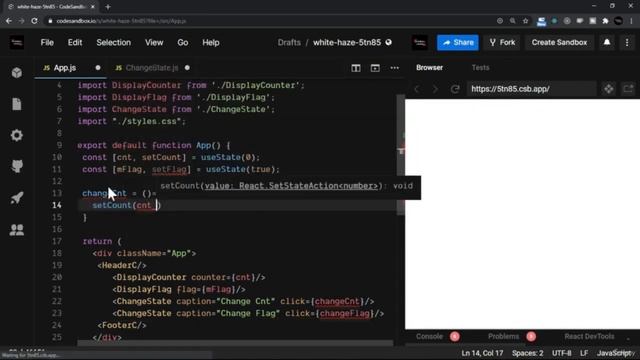Change language mode JavaScript status
The width and height of the screenshot is (640, 360).
(614, 353)
